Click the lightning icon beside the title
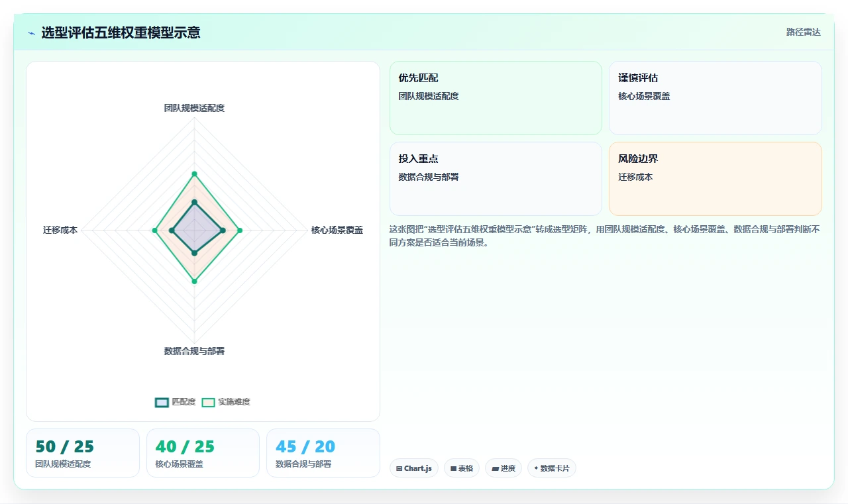Image resolution: width=848 pixels, height=504 pixels. (32, 32)
